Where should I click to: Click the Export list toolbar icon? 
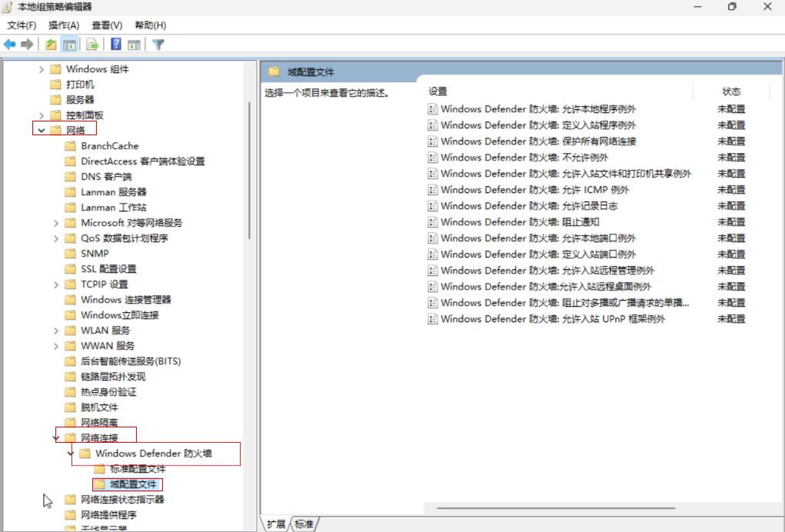[92, 45]
